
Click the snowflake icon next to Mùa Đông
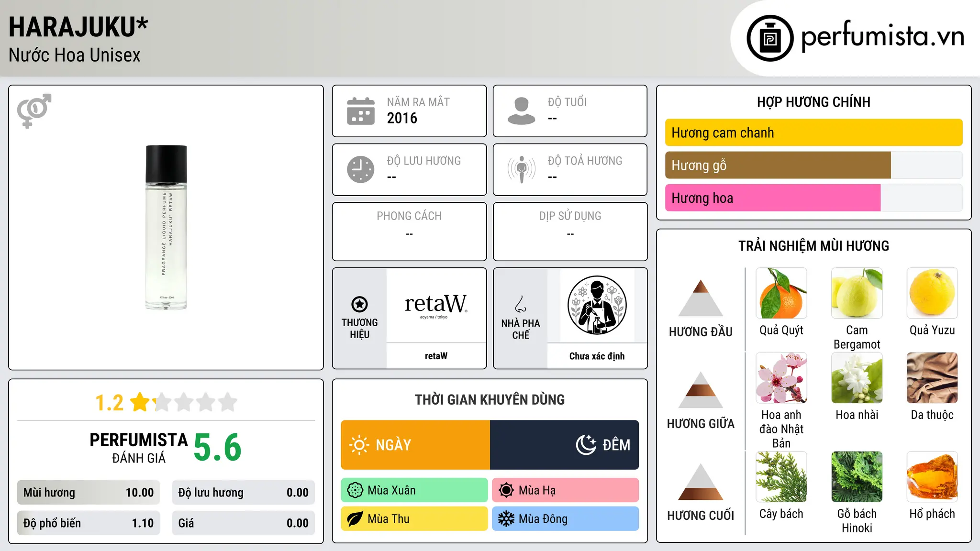tap(506, 519)
